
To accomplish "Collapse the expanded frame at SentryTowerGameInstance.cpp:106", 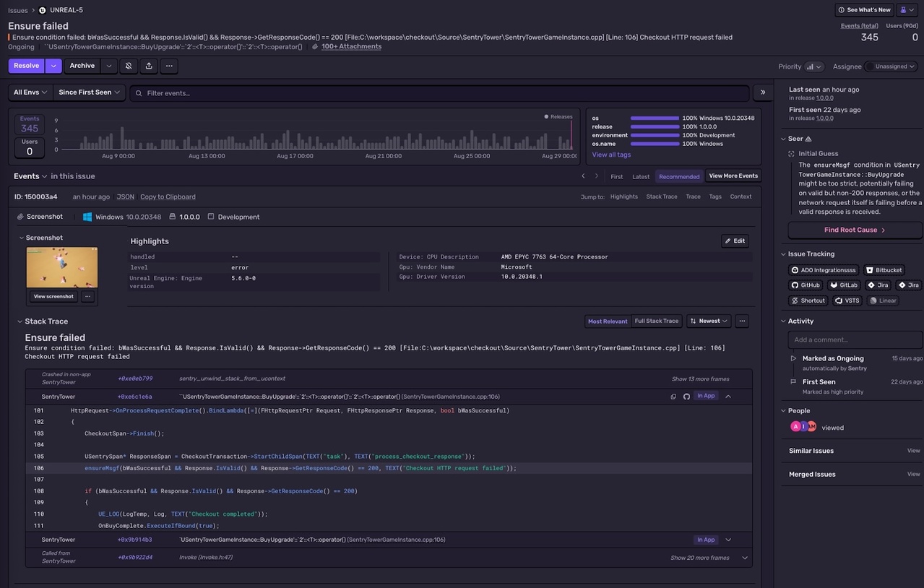I will [728, 397].
